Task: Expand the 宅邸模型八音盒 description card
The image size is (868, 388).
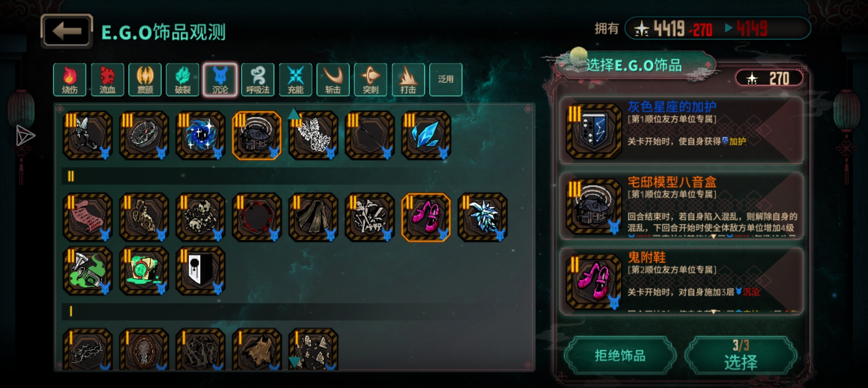Action: [x=682, y=206]
